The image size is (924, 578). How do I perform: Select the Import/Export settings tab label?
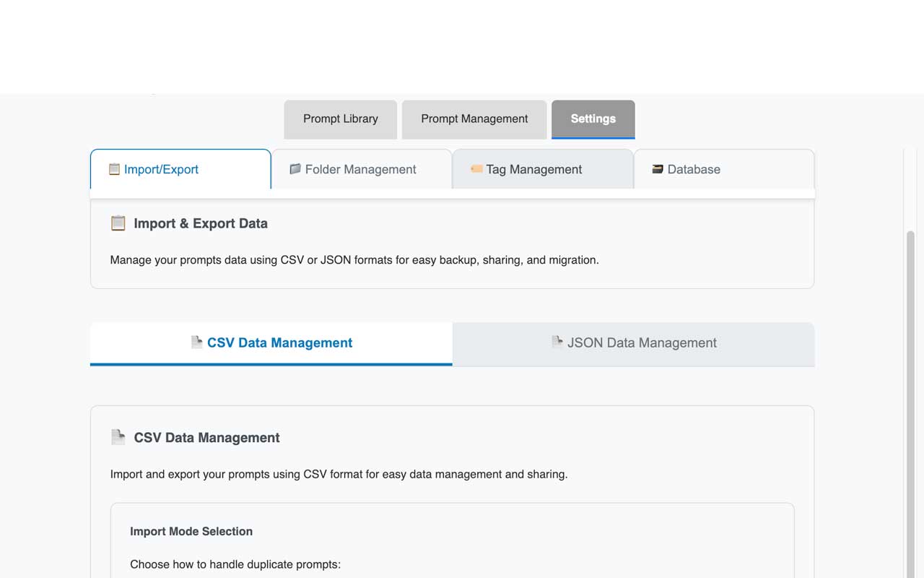click(161, 170)
